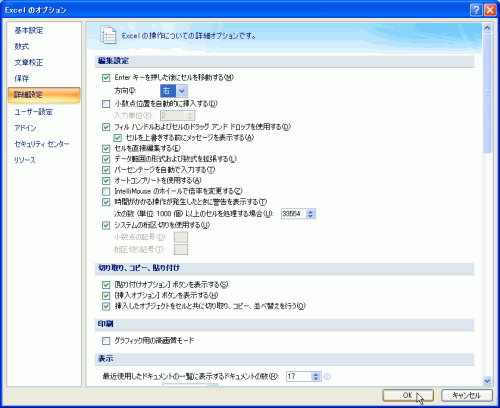500x408 pixels.
Task: Open the 基本設定 category
Action: click(29, 30)
